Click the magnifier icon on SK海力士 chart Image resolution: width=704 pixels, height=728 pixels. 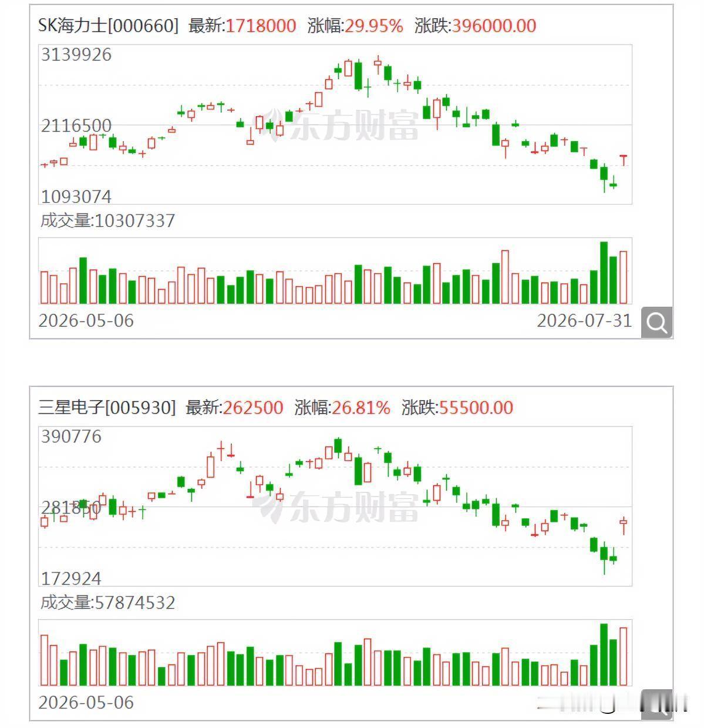[x=656, y=322]
